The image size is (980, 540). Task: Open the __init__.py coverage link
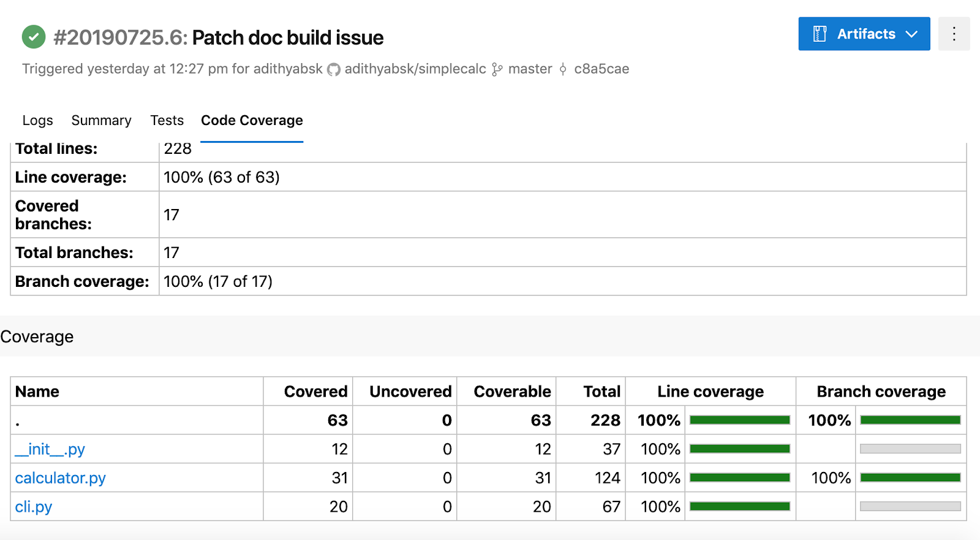tap(50, 449)
